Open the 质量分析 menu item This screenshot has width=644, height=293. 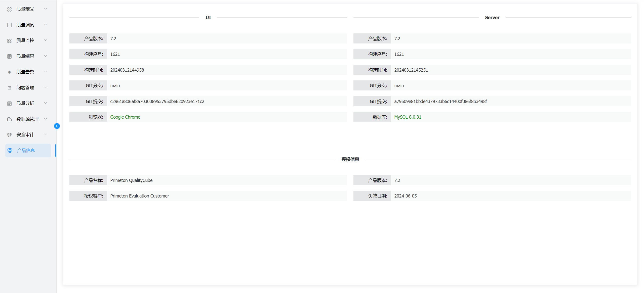25,103
